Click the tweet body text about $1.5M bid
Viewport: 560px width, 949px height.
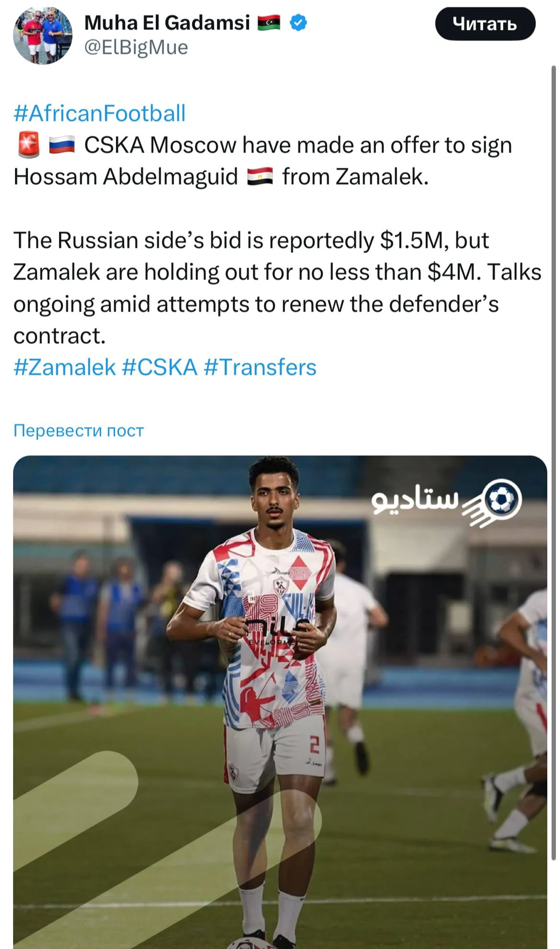277,288
